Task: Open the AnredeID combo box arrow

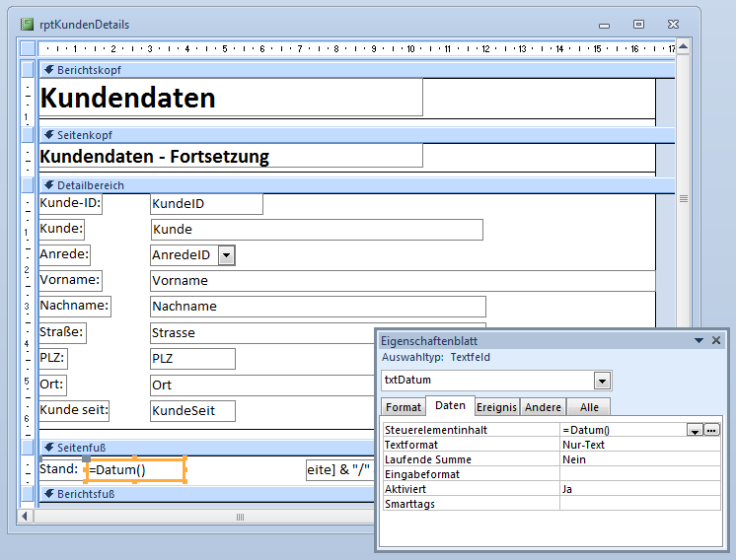Action: (x=226, y=255)
